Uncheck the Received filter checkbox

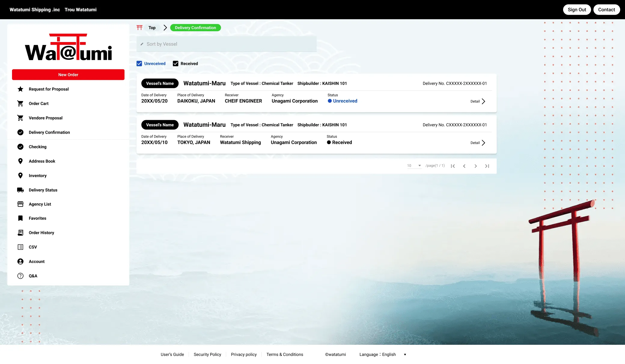(x=175, y=64)
